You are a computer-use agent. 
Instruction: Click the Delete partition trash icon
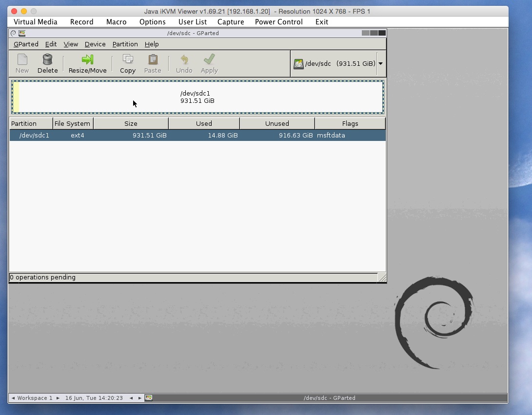pyautogui.click(x=47, y=59)
